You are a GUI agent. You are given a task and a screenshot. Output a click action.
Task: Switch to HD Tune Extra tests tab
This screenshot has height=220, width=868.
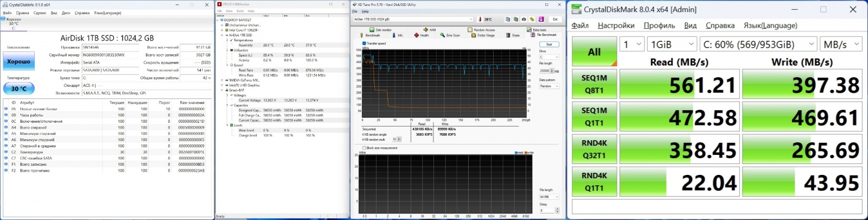point(537,30)
